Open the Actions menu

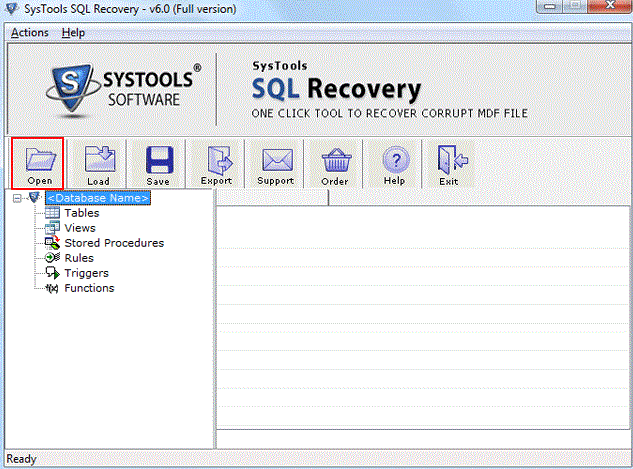pyautogui.click(x=29, y=32)
